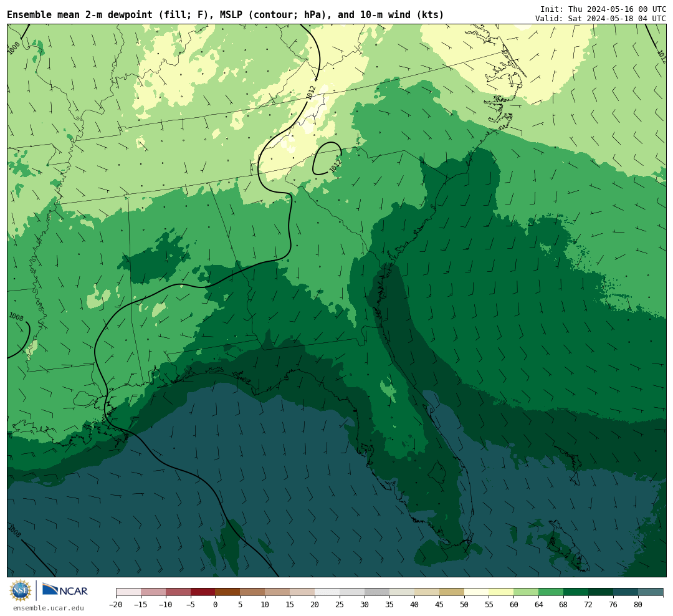Click the colorbar swatch between 20 and 25
This screenshot has width=673, height=616.
point(328,592)
